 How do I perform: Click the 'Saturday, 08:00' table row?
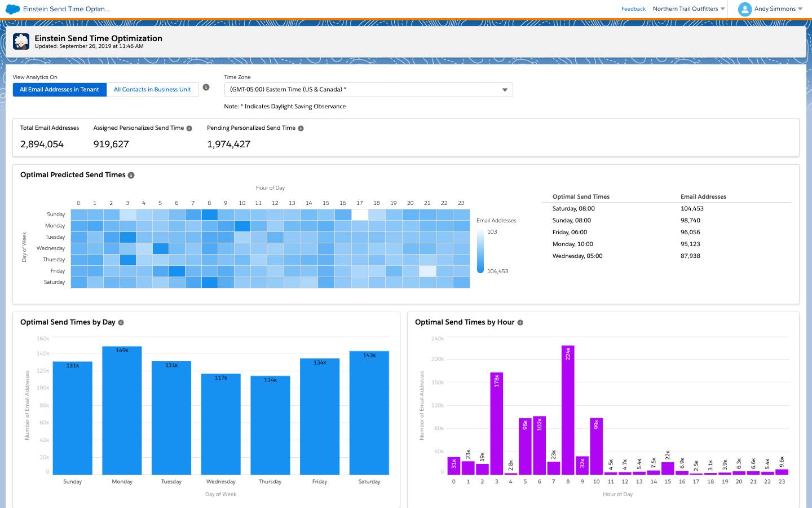tap(667, 209)
